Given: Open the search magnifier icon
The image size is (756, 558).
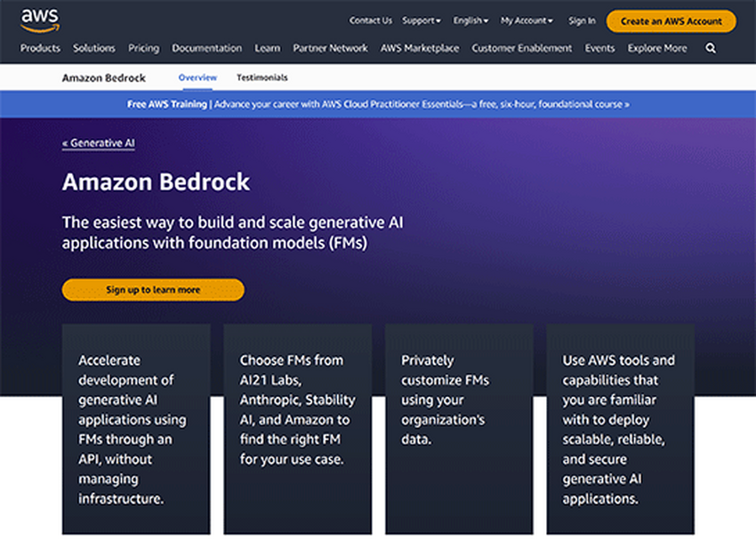Looking at the screenshot, I should [711, 48].
